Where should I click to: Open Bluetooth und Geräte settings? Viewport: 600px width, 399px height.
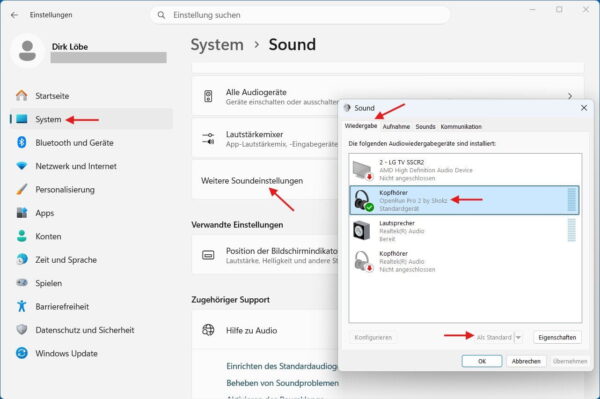91,143
